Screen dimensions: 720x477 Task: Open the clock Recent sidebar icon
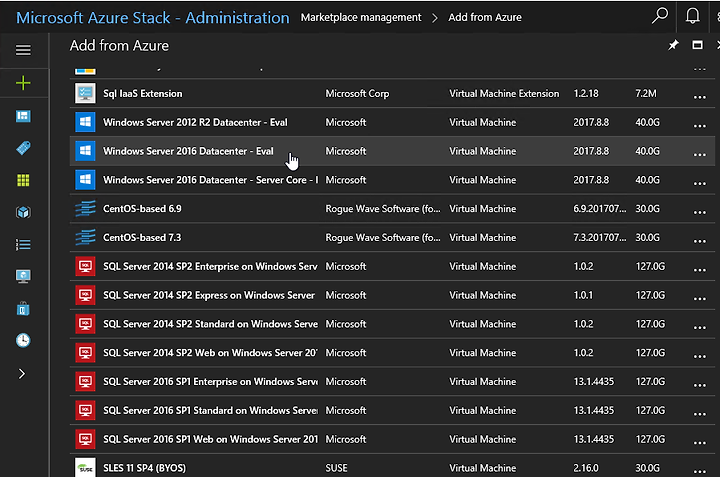[x=23, y=340]
